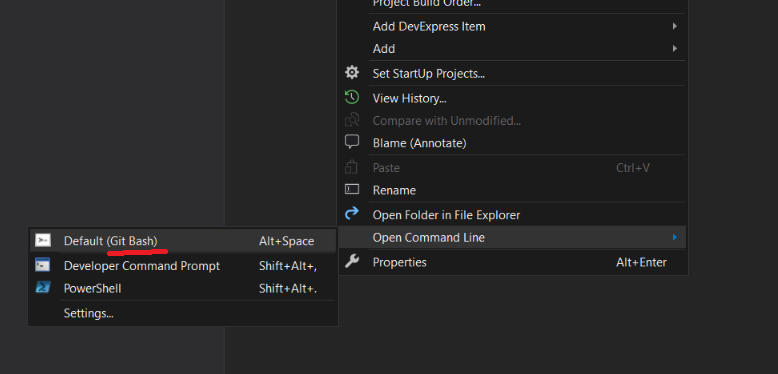Click the Blame (Annotate) speech bubble icon
The width and height of the screenshot is (778, 374).
point(352,142)
